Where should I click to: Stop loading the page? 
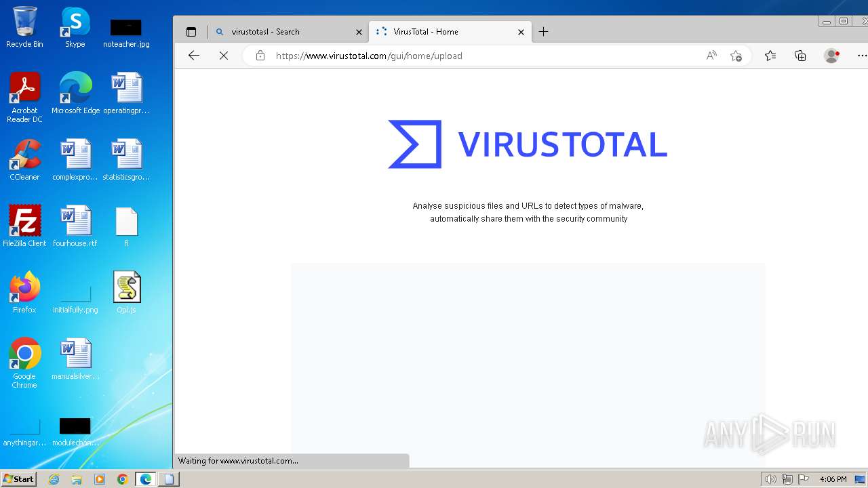[224, 56]
